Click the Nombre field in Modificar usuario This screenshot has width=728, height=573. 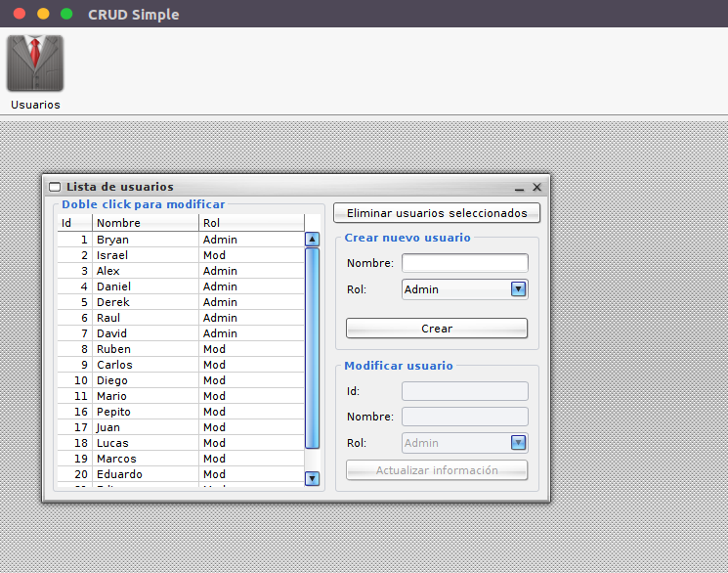(465, 417)
